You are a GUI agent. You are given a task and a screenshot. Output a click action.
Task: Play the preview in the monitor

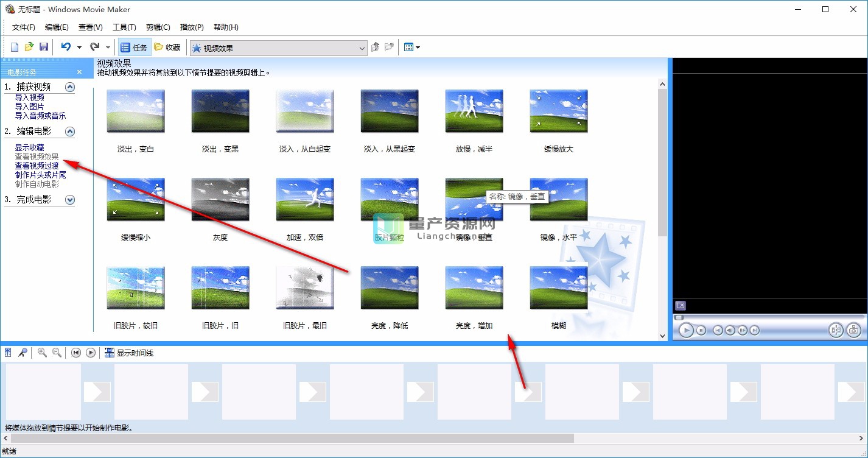[x=686, y=330]
